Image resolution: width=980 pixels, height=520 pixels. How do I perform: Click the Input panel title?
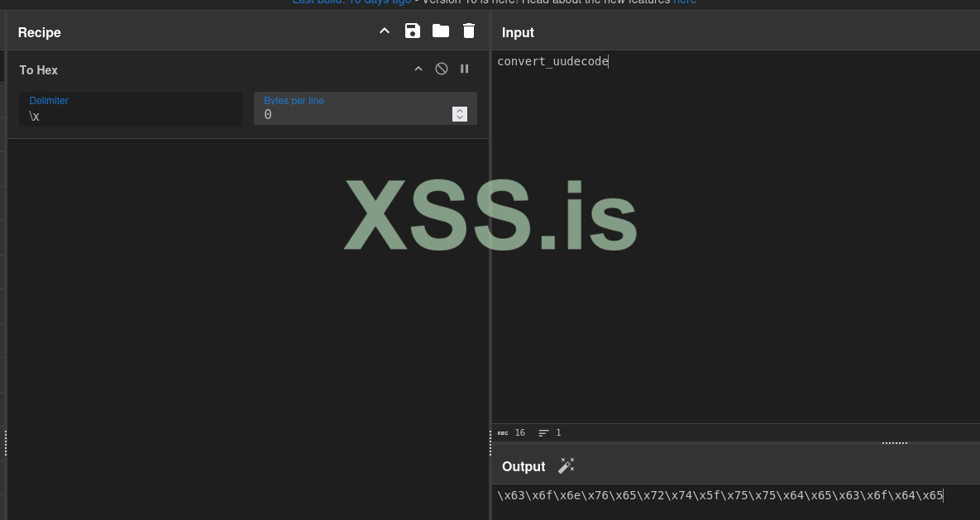point(519,32)
